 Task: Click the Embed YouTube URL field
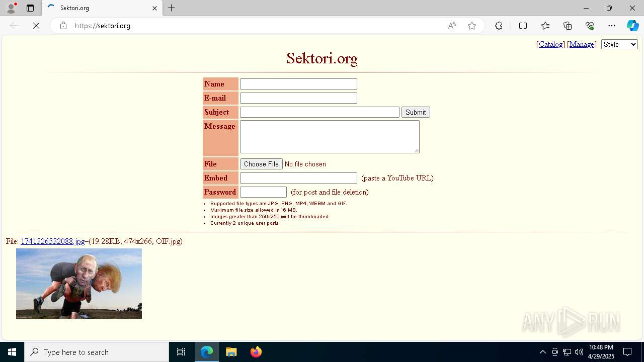(298, 178)
